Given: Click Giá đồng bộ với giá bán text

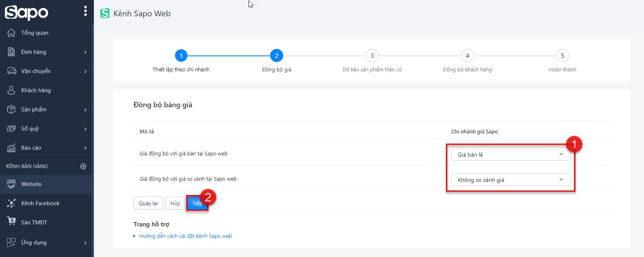Looking at the screenshot, I should 184,154.
